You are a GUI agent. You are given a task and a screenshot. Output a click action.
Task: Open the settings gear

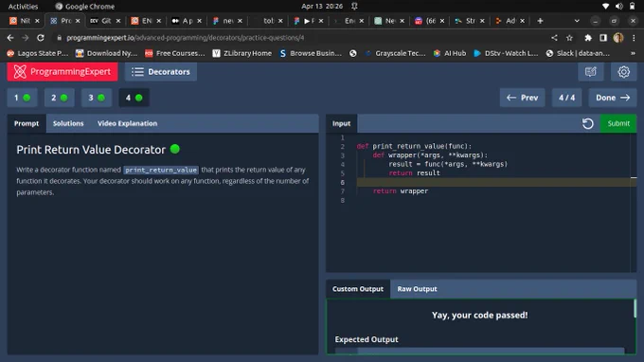[623, 72]
